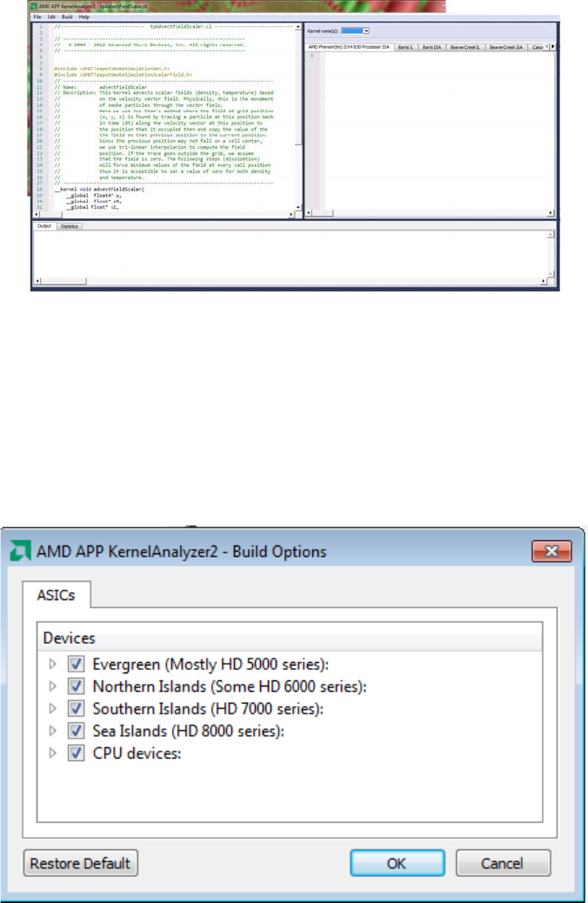The height and width of the screenshot is (903, 588).
Task: Select the ASICs tab
Action: coord(57,595)
